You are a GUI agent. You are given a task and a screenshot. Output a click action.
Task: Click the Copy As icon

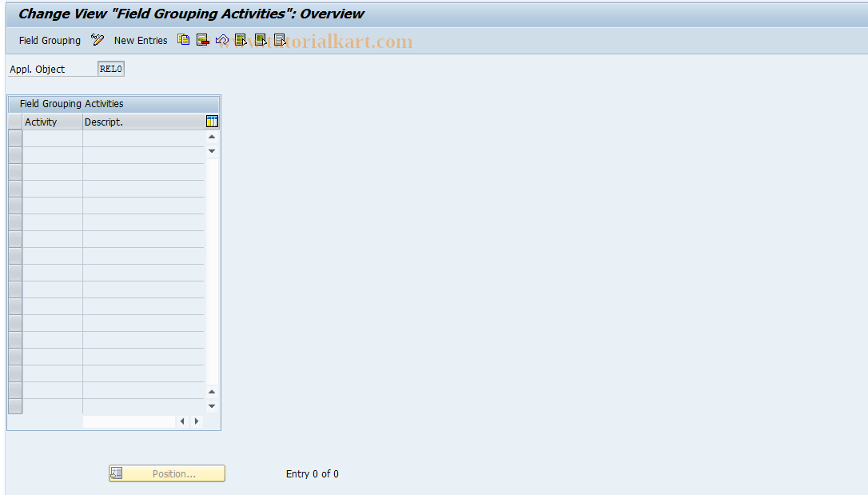click(183, 40)
